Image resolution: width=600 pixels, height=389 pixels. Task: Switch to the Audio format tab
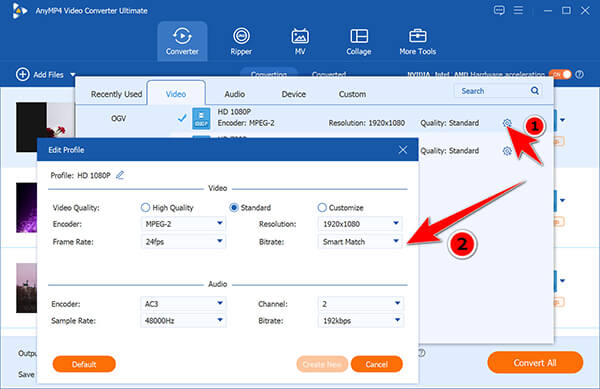[x=235, y=94]
